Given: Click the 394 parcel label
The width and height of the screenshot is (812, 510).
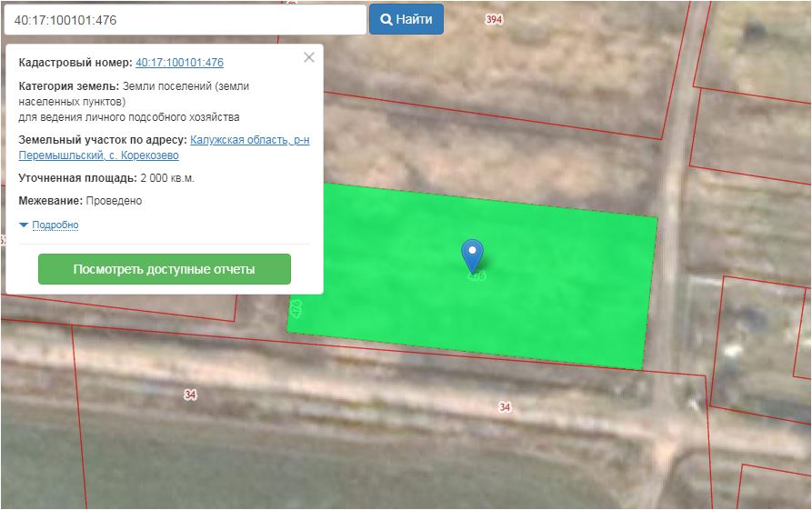Looking at the screenshot, I should [494, 19].
